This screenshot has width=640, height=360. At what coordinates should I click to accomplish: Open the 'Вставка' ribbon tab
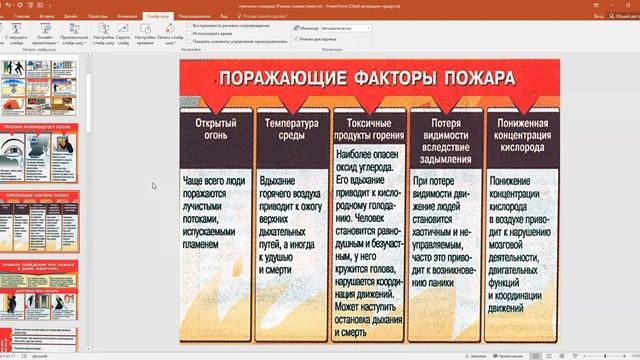pos(47,16)
